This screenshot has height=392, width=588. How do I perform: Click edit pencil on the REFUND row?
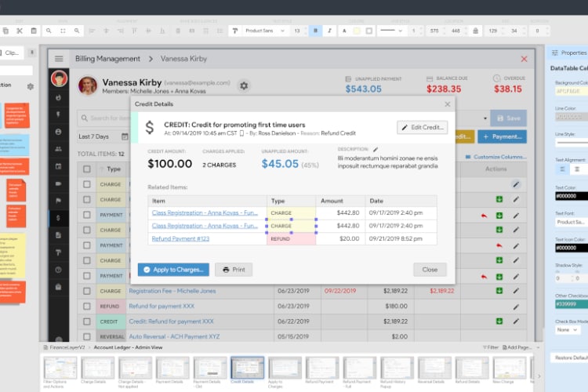click(x=516, y=307)
